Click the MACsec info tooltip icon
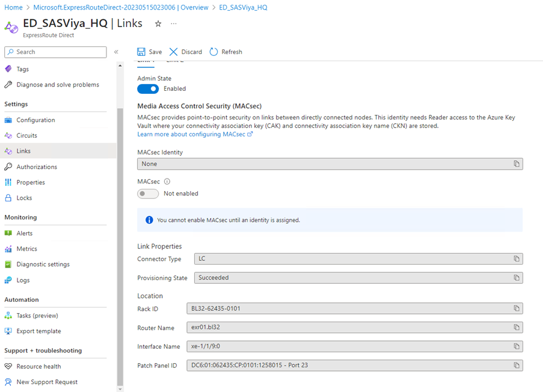The width and height of the screenshot is (543, 392). pyautogui.click(x=167, y=181)
